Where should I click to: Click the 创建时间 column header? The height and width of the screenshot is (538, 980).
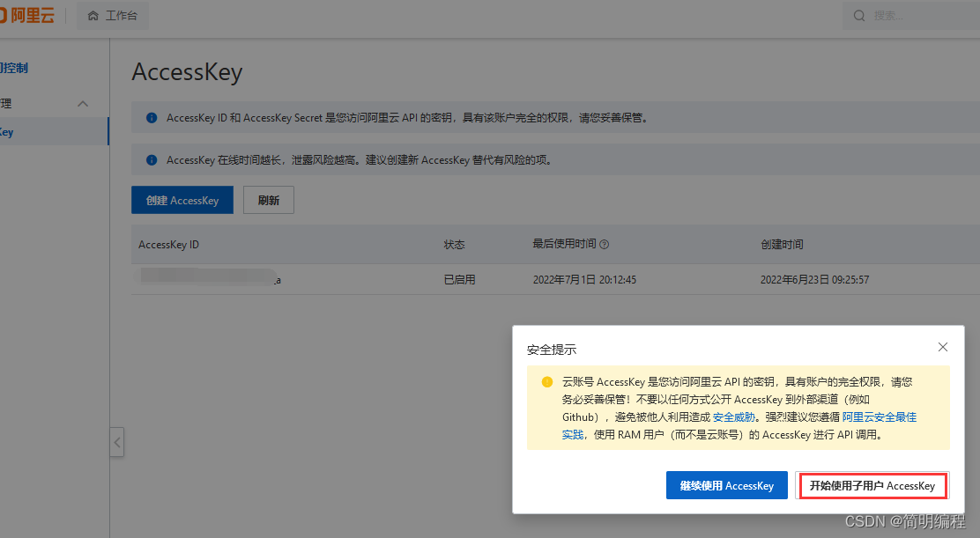pyautogui.click(x=782, y=245)
